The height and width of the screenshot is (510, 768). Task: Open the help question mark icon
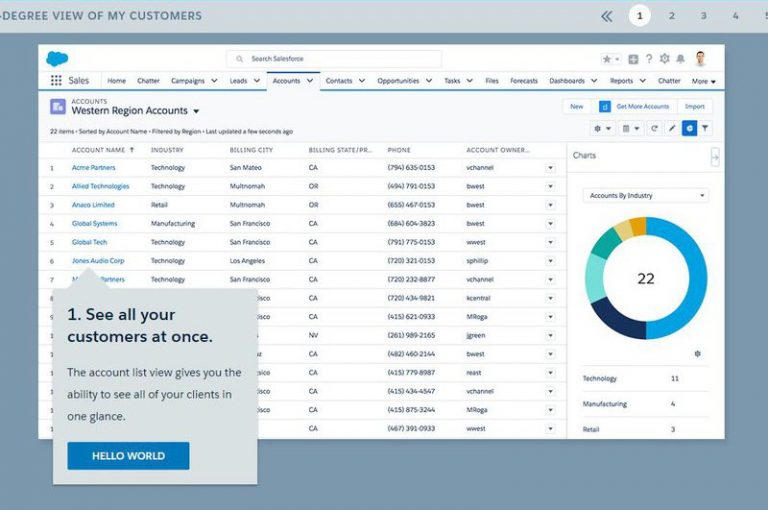[x=649, y=59]
